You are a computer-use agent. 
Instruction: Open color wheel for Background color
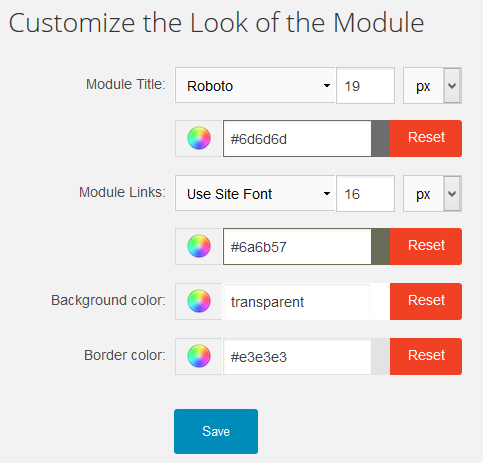pos(199,301)
